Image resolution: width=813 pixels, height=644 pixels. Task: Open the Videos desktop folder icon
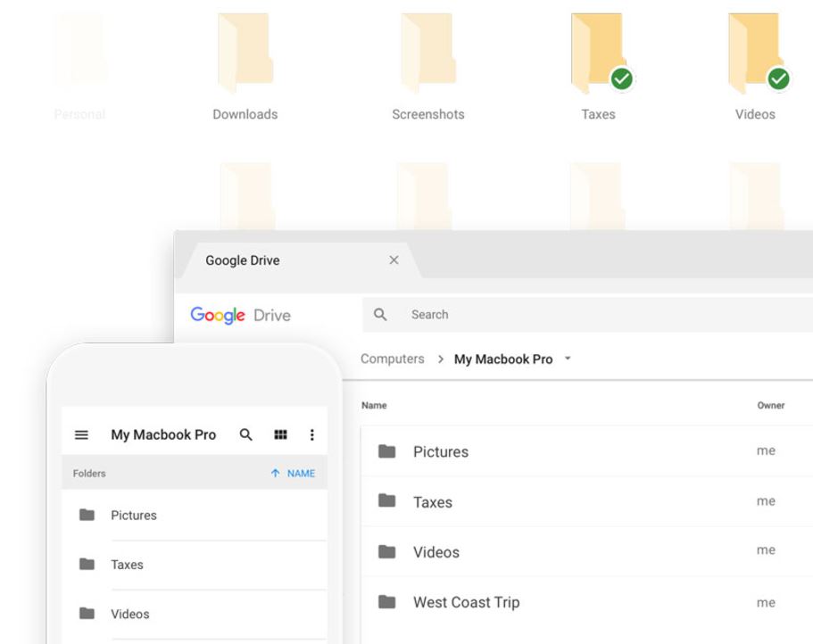pos(754,53)
